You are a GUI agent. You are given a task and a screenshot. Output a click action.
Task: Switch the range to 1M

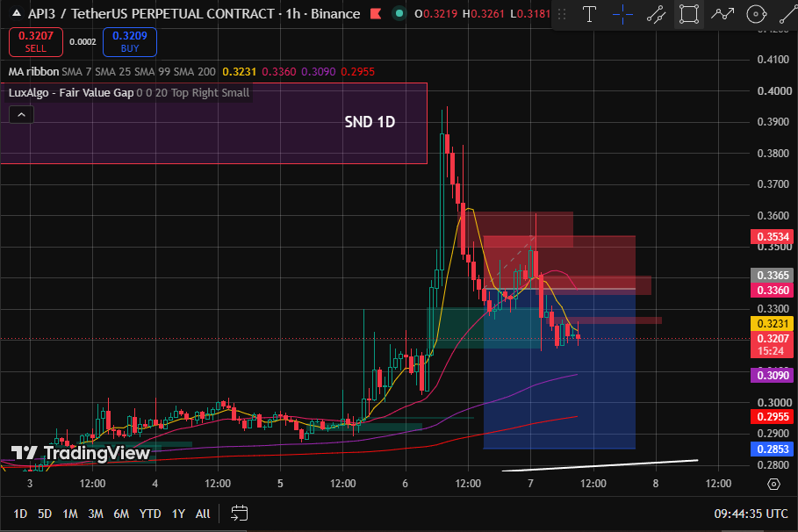[x=70, y=514]
